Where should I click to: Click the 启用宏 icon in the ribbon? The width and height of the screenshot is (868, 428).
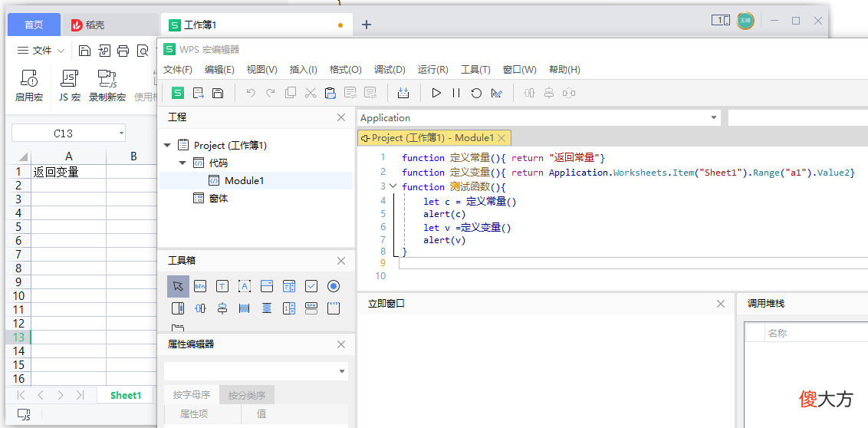[x=29, y=79]
